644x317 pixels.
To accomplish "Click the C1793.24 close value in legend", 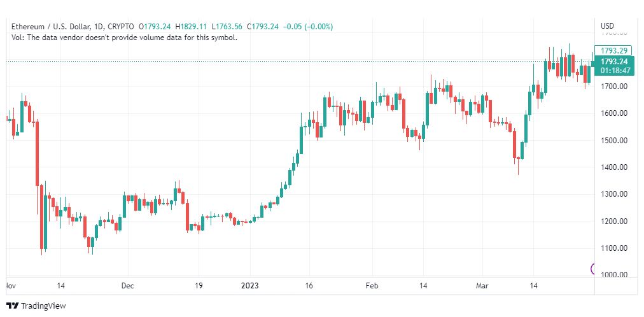I will pyautogui.click(x=263, y=27).
